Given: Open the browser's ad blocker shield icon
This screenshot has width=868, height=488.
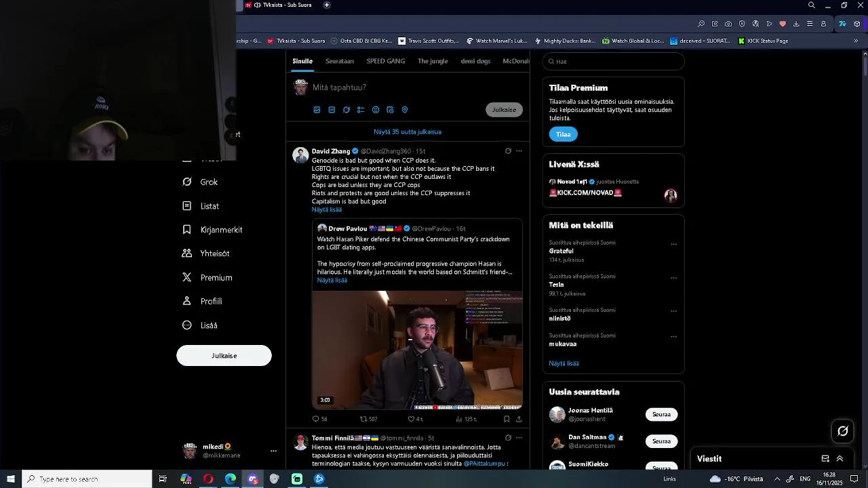Looking at the screenshot, I should coord(742,24).
